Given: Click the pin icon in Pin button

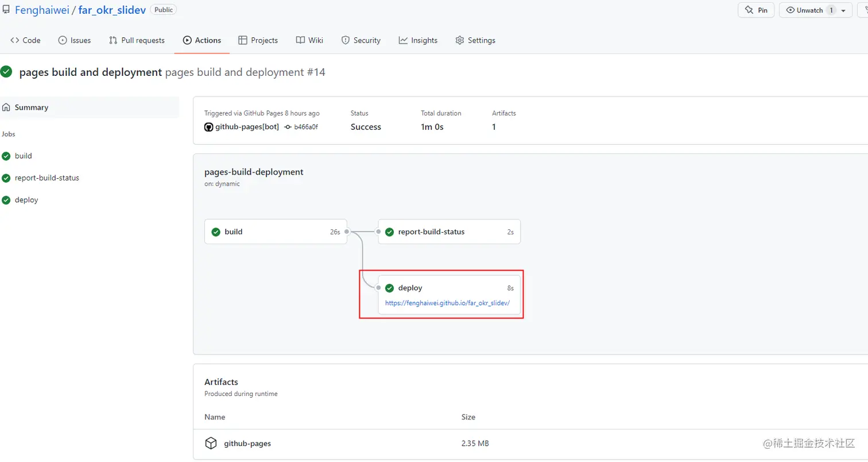Looking at the screenshot, I should coord(749,10).
